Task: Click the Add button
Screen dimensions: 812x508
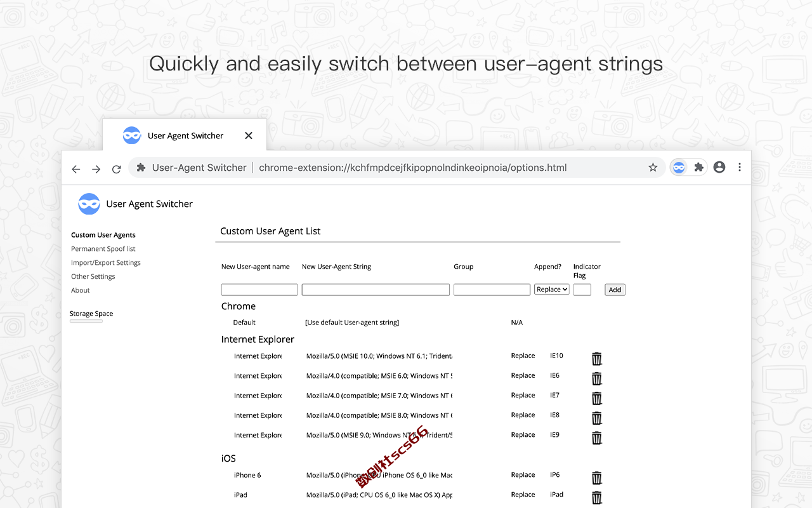Action: click(615, 290)
